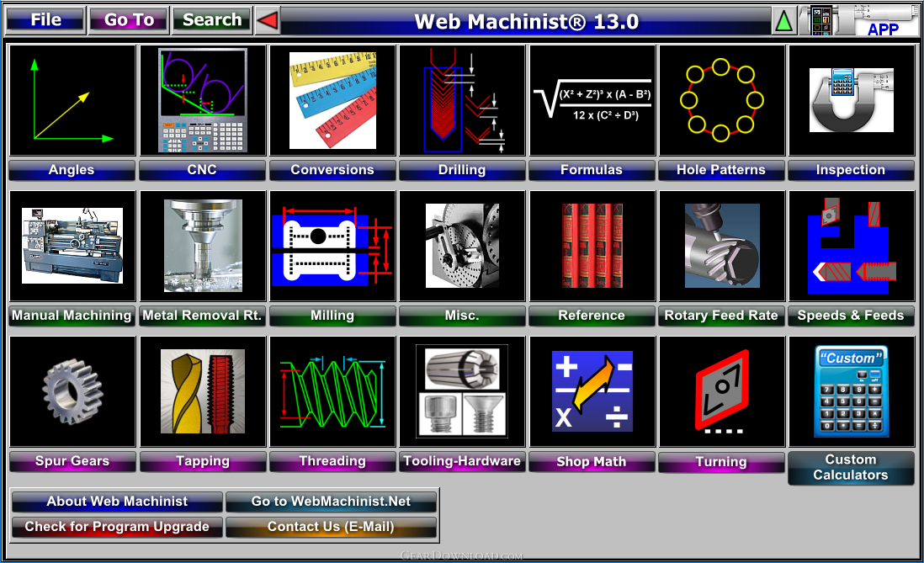Click the Conversions label button
This screenshot has height=563, width=924.
[332, 170]
